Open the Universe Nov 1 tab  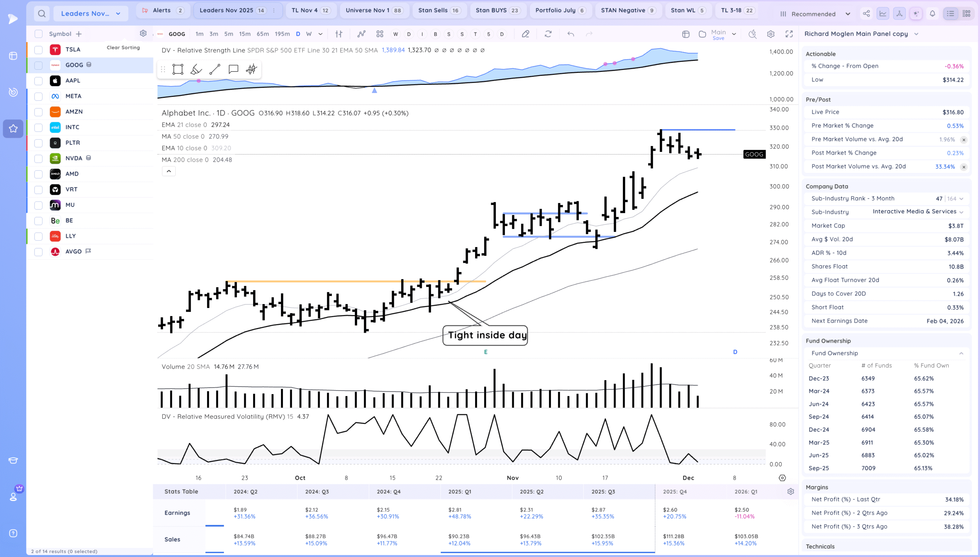tap(373, 10)
